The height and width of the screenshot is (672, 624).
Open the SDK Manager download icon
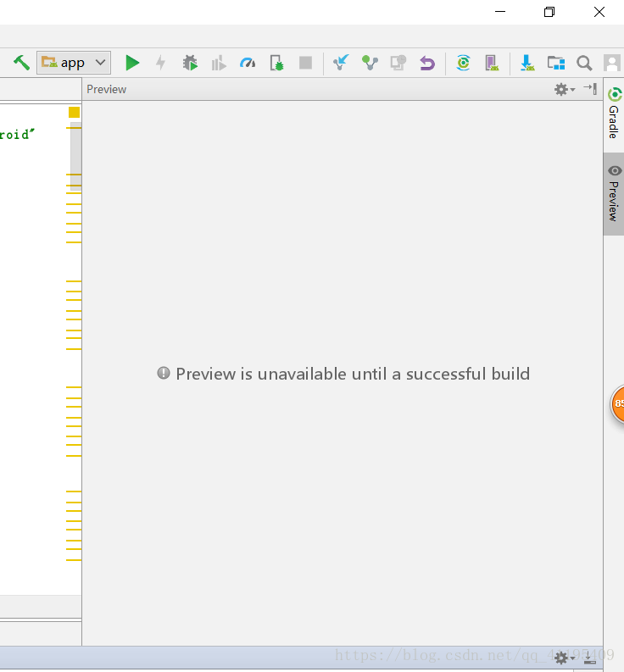tap(527, 63)
